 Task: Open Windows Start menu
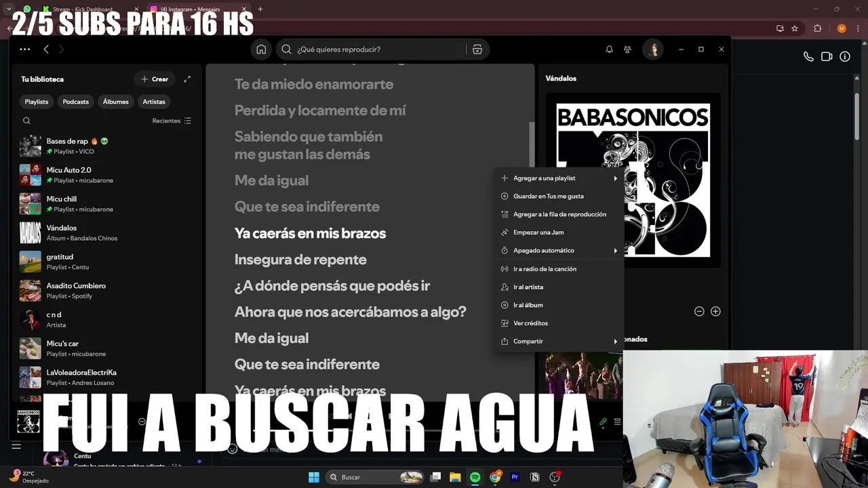tap(314, 477)
